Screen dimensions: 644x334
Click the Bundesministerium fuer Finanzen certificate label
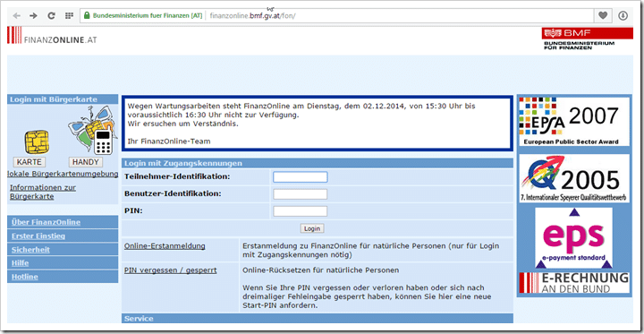pos(148,16)
